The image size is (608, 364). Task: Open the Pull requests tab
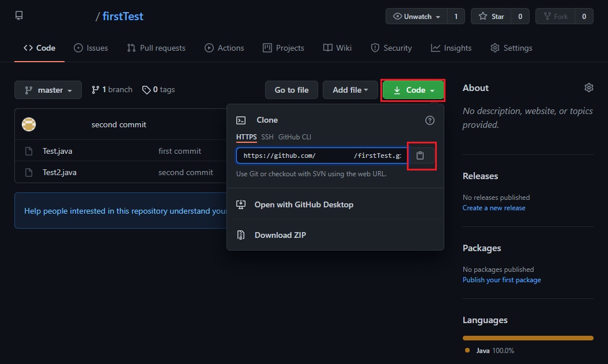156,48
